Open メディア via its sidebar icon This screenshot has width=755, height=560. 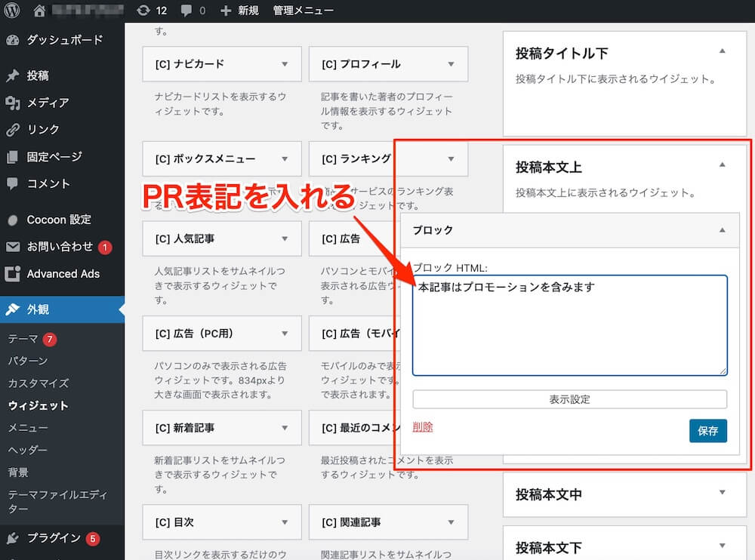12,103
